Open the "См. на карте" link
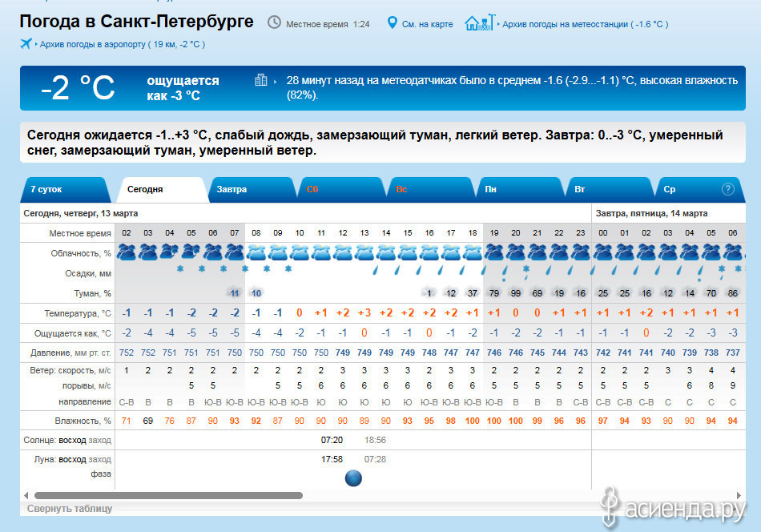The width and height of the screenshot is (761, 532). coord(427,24)
